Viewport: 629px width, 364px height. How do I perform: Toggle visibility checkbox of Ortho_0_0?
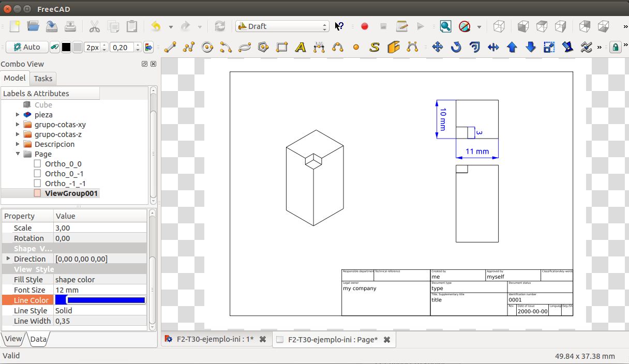point(37,164)
